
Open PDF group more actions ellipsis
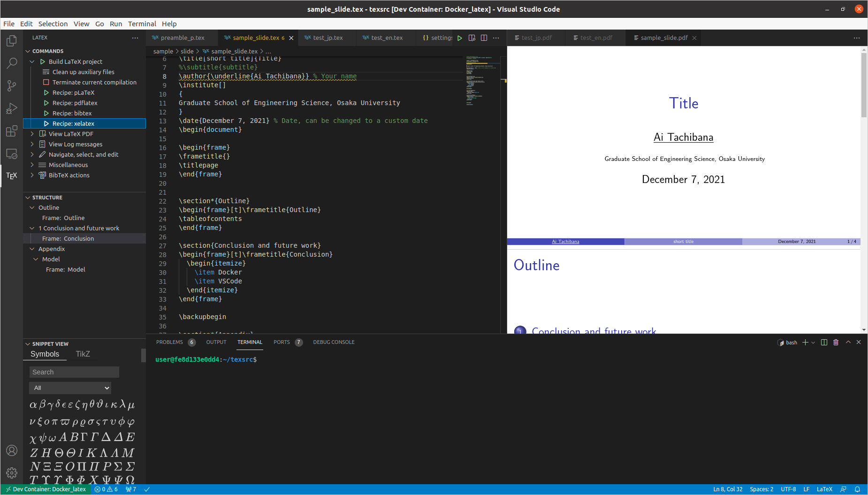(857, 38)
